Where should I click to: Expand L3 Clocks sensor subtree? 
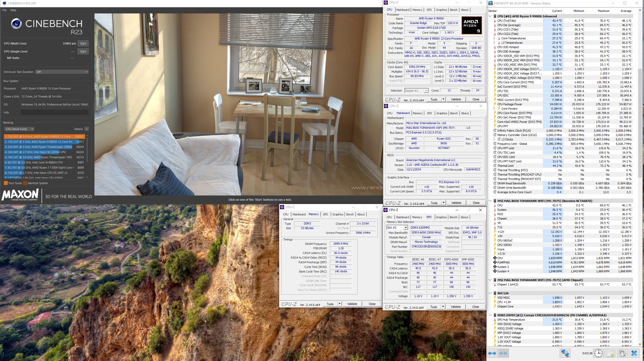pyautogui.click(x=494, y=139)
